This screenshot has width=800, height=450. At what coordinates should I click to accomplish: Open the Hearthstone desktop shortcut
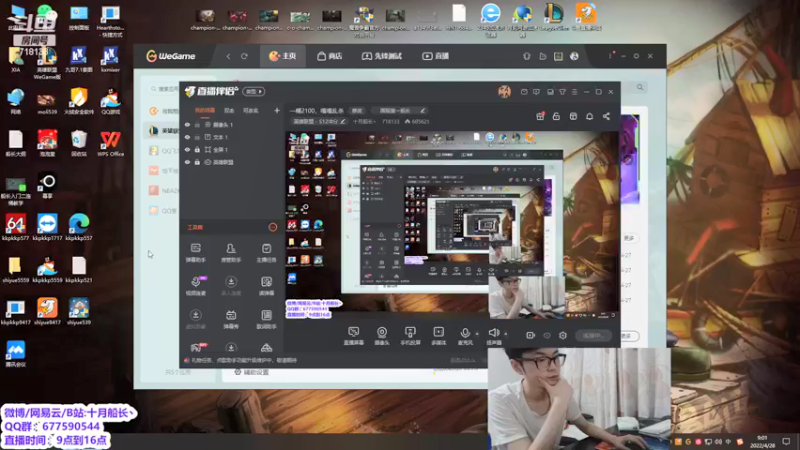(x=110, y=21)
